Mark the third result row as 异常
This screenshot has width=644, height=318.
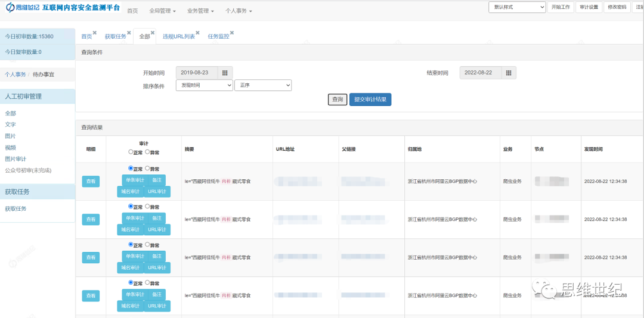[147, 245]
